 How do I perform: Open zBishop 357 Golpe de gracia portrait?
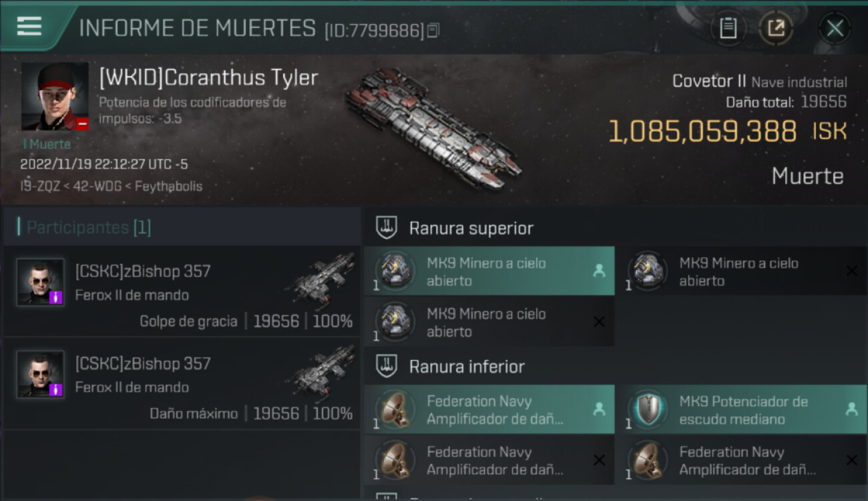coord(41,282)
